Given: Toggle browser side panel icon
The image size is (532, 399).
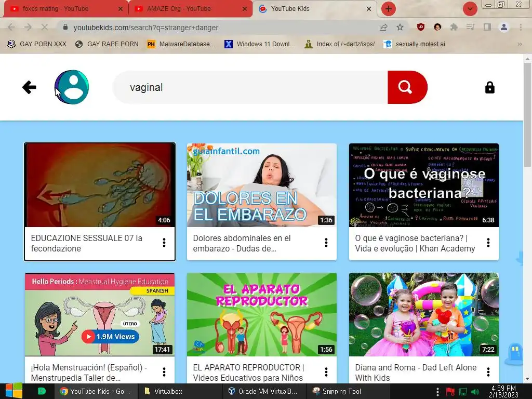Looking at the screenshot, I should click(487, 27).
